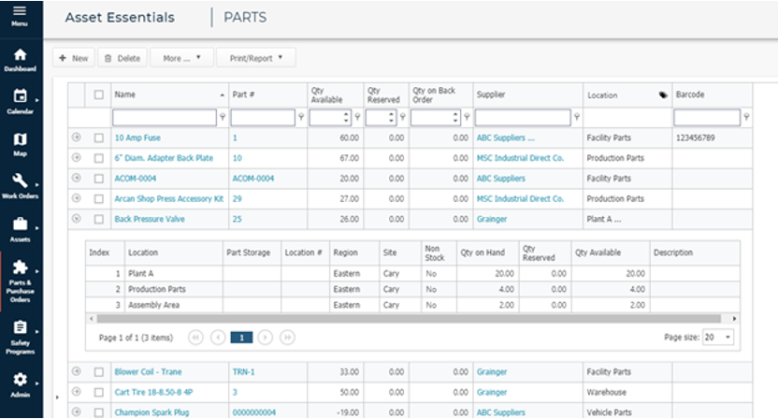Open the Champion Spark Plug link
The width and height of the screenshot is (778, 419).
point(152,413)
